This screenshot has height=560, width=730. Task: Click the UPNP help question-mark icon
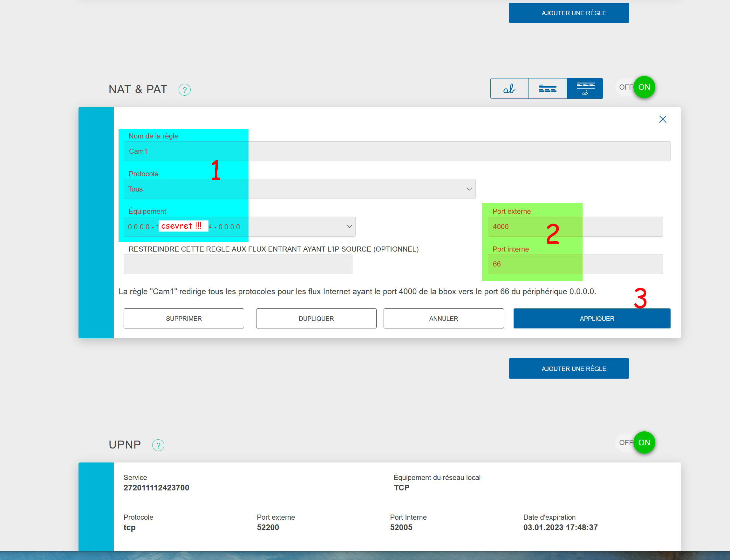tap(158, 445)
